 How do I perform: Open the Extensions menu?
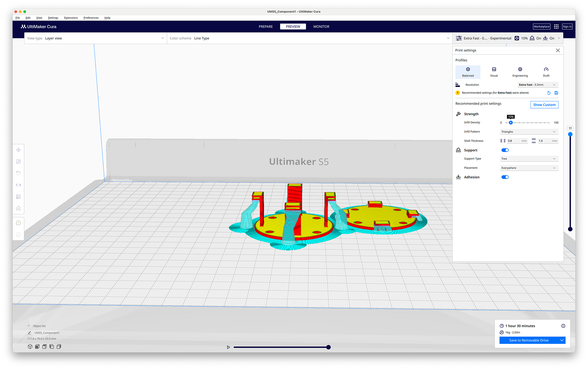coord(71,18)
